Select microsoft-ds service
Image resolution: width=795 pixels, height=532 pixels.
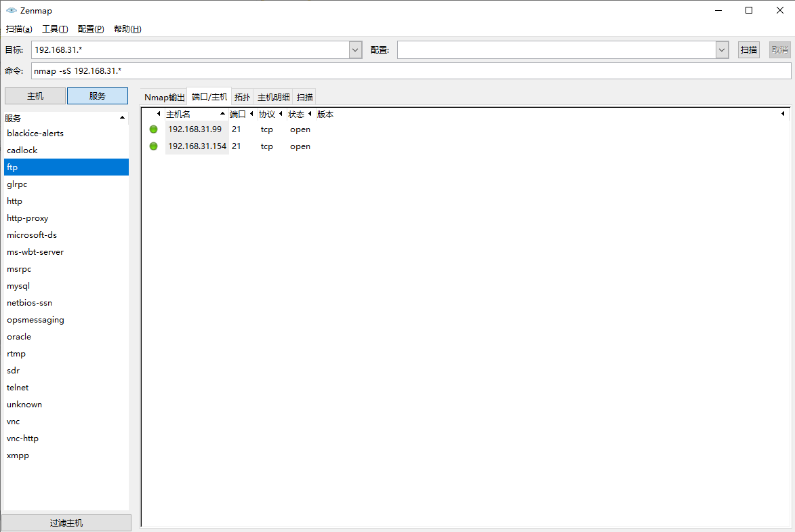pos(66,234)
